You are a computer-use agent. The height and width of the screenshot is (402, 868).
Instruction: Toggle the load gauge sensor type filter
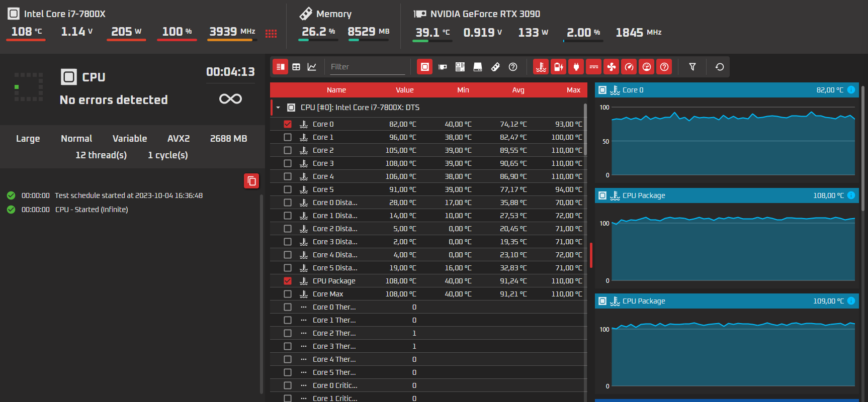(647, 67)
